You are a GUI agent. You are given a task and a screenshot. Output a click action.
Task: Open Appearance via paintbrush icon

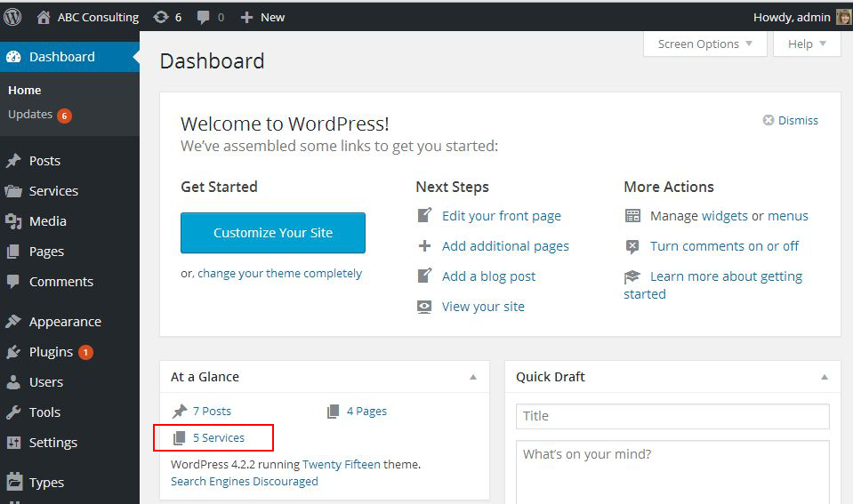13,321
